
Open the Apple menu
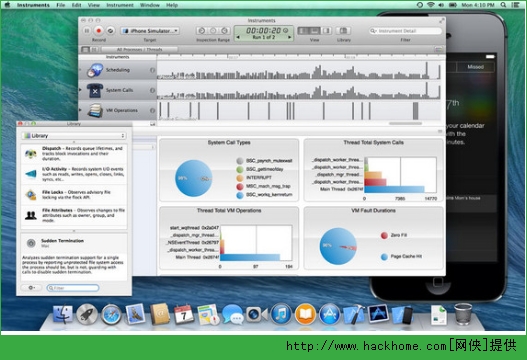[x=8, y=5]
